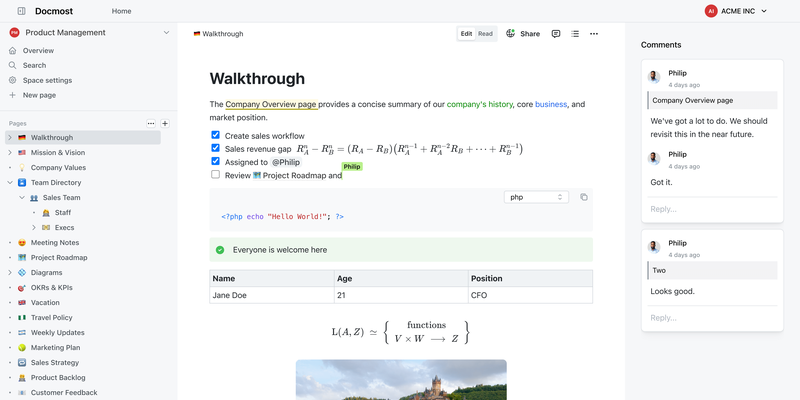Expand the Mission & Vision tree arrow

coord(10,153)
